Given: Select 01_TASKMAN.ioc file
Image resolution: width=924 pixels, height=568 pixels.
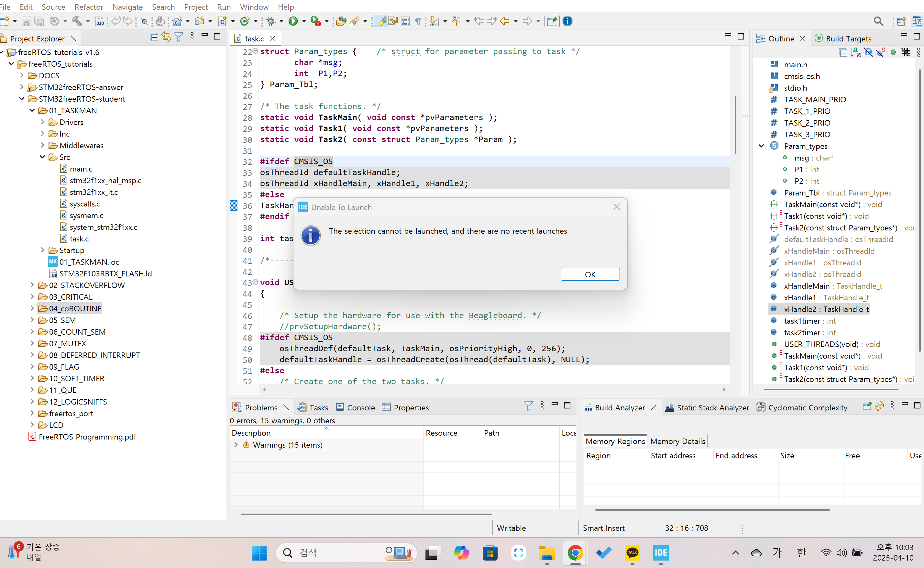Looking at the screenshot, I should (x=89, y=262).
